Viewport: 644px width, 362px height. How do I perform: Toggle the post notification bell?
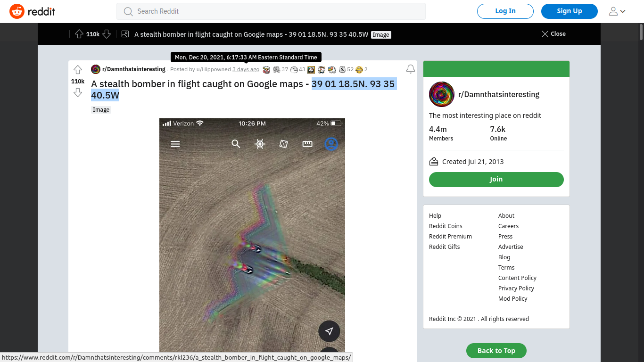tap(411, 69)
